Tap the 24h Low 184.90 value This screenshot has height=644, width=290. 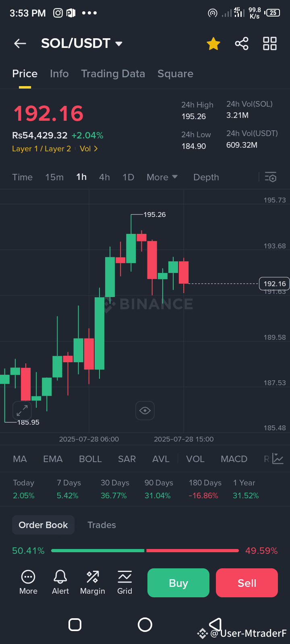pyautogui.click(x=194, y=146)
